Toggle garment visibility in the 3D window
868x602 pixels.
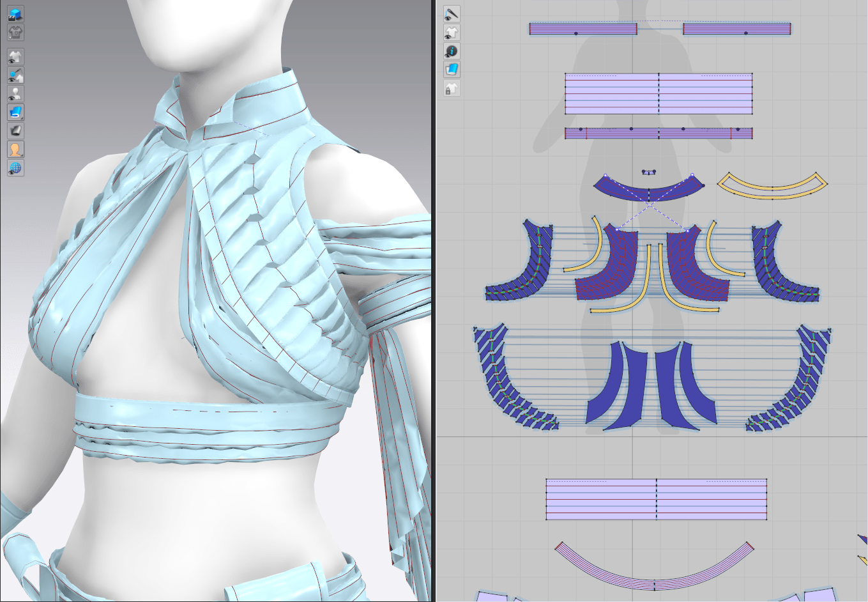(15, 57)
